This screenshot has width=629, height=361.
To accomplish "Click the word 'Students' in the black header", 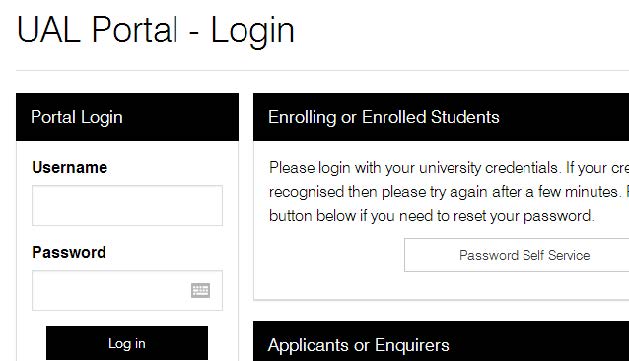I will pyautogui.click(x=465, y=117).
